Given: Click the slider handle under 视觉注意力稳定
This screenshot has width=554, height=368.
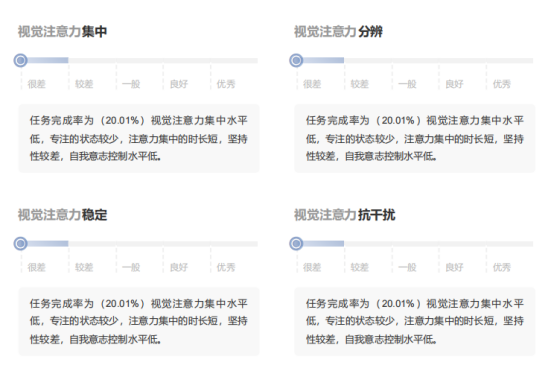Looking at the screenshot, I should [20, 243].
